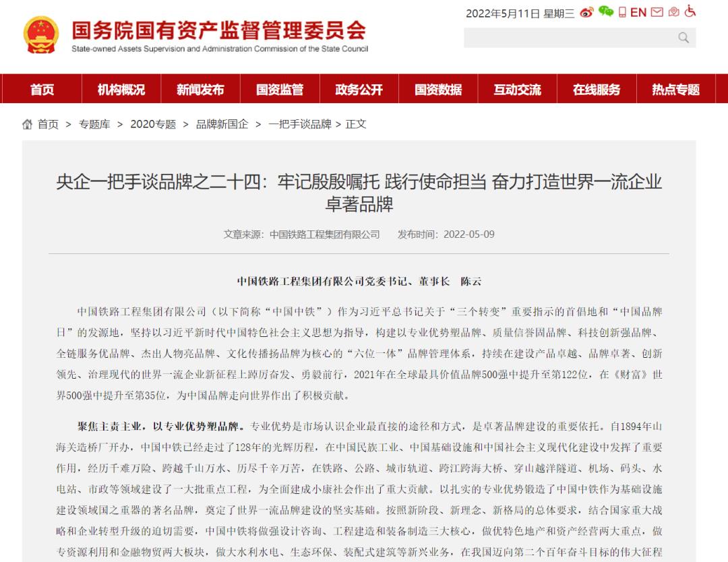Open the 首页 navigation tab
Screen dimensions: 728x562
click(x=42, y=89)
